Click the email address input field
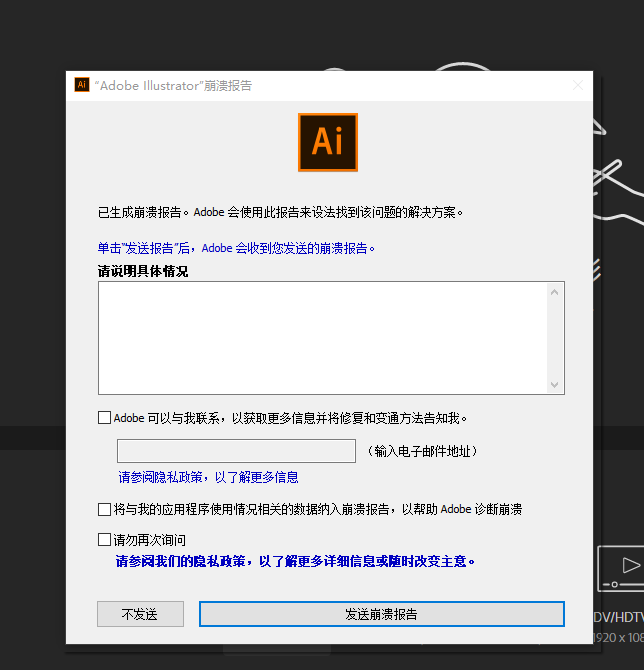The width and height of the screenshot is (644, 670). coord(236,451)
